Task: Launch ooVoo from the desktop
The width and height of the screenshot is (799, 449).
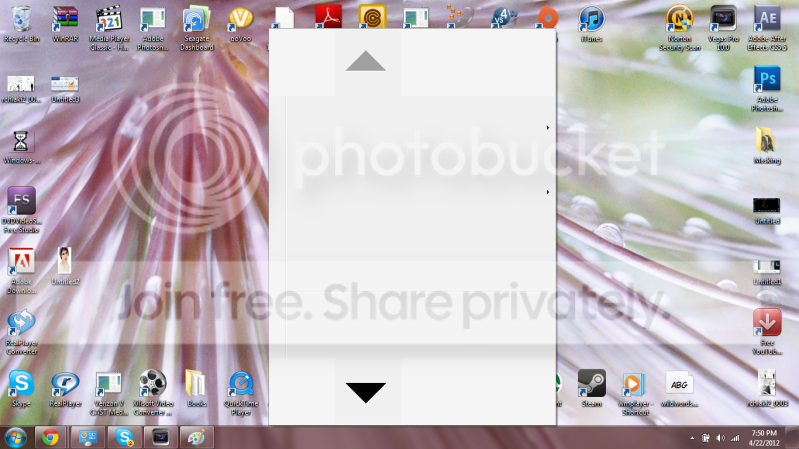Action: click(241, 24)
